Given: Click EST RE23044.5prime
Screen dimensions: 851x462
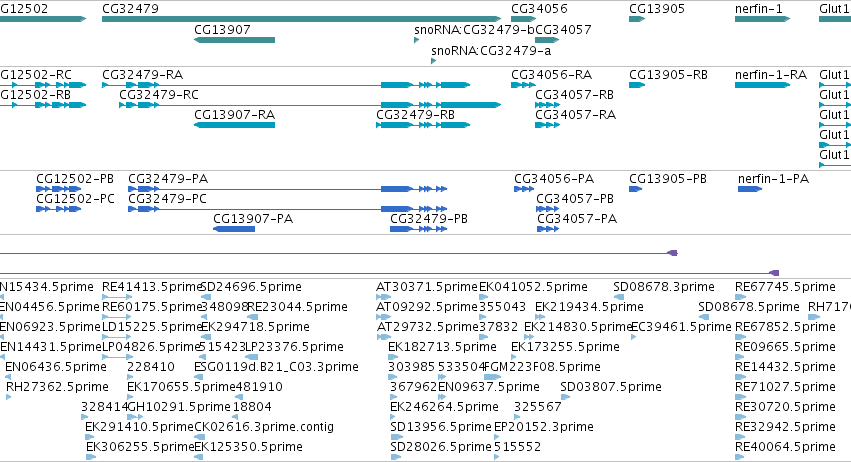Looking at the screenshot, I should click(297, 307).
